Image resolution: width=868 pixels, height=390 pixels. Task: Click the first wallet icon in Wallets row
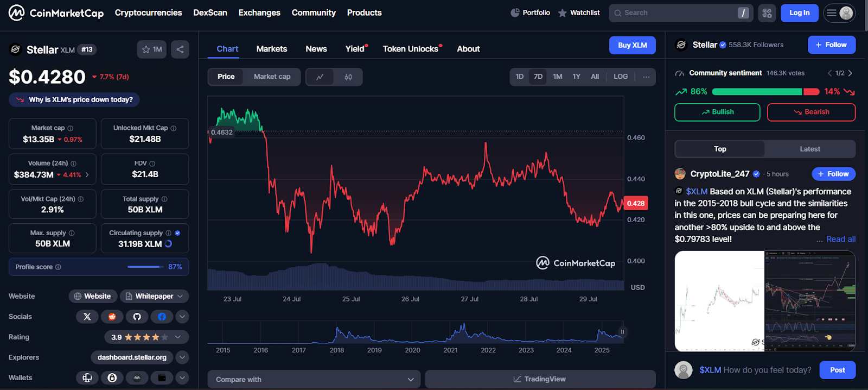coord(87,378)
